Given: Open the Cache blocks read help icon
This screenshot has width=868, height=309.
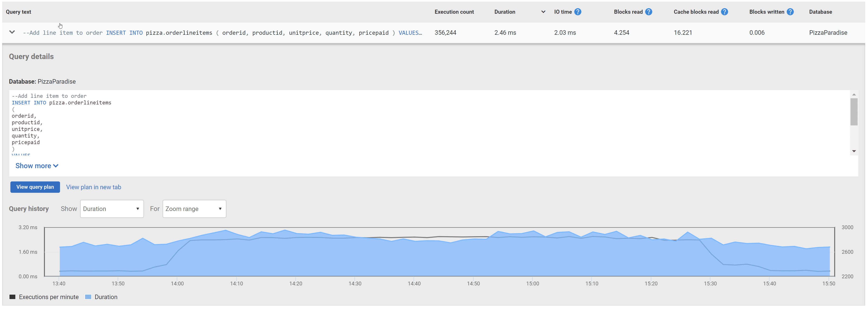Looking at the screenshot, I should point(725,11).
